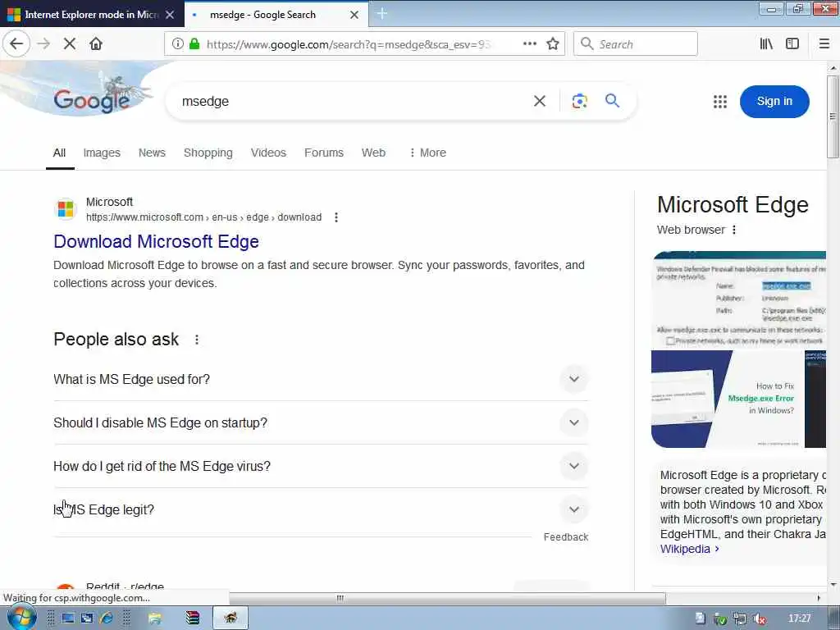Click the Microsoft logo favicon in result
Screen dimensions: 840x630
tap(66, 209)
